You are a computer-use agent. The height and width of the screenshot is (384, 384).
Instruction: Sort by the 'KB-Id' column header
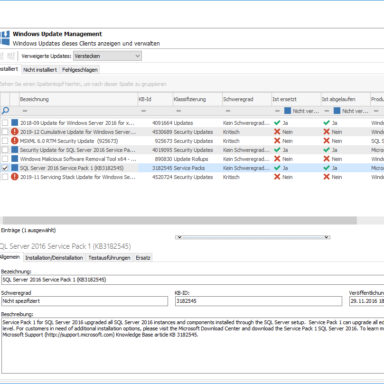(155, 99)
